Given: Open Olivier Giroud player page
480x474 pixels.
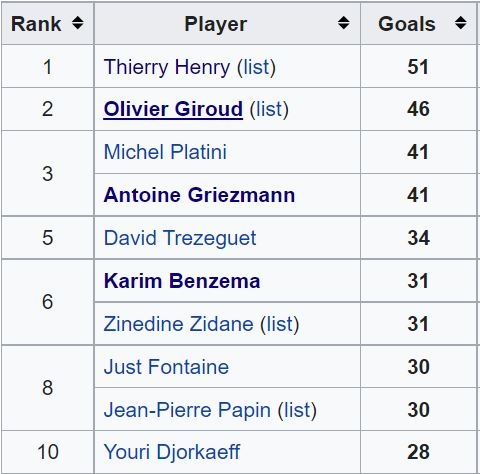Looking at the screenshot, I should (173, 109).
